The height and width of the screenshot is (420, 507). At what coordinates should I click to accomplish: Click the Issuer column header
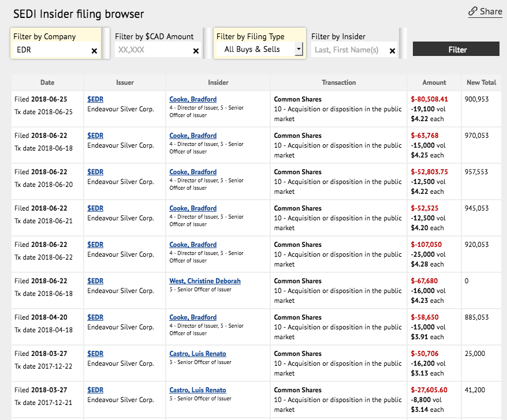coord(125,82)
